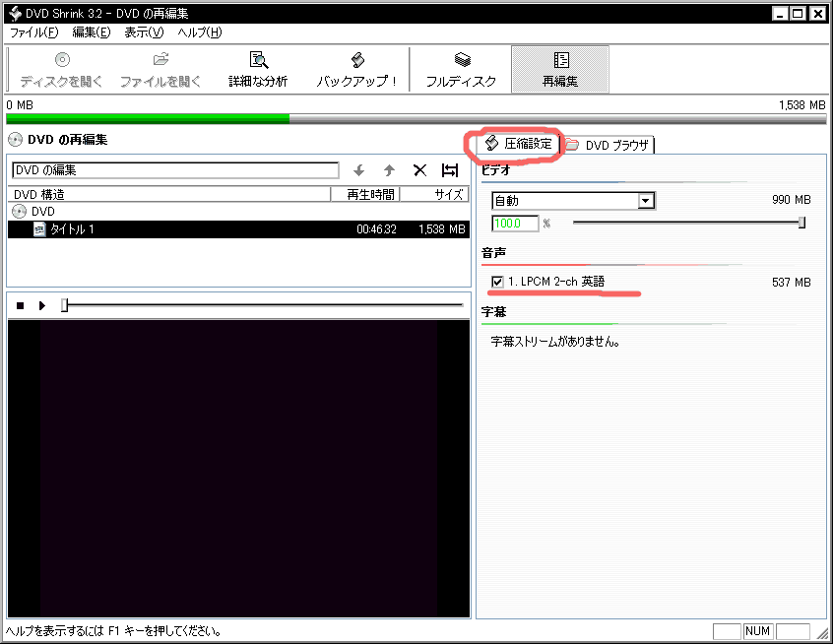Screen dimensions: 833x644
Task: Click the サイズ column header
Action: (x=434, y=194)
